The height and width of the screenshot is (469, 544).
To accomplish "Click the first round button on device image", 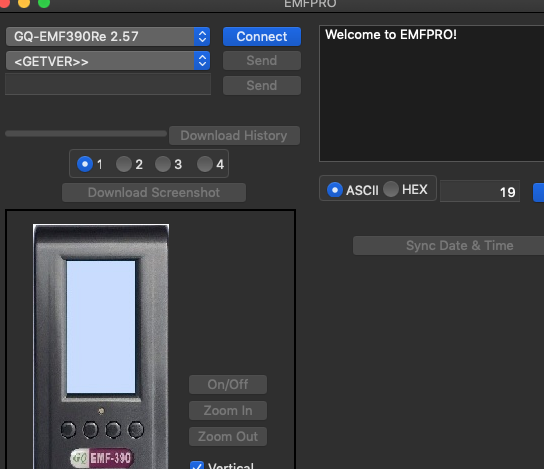I will pos(68,430).
